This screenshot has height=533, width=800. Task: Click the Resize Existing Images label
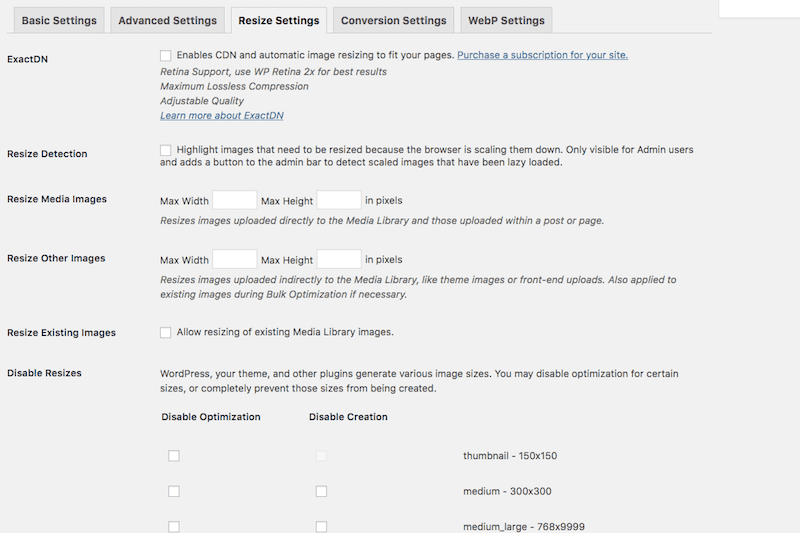(61, 333)
